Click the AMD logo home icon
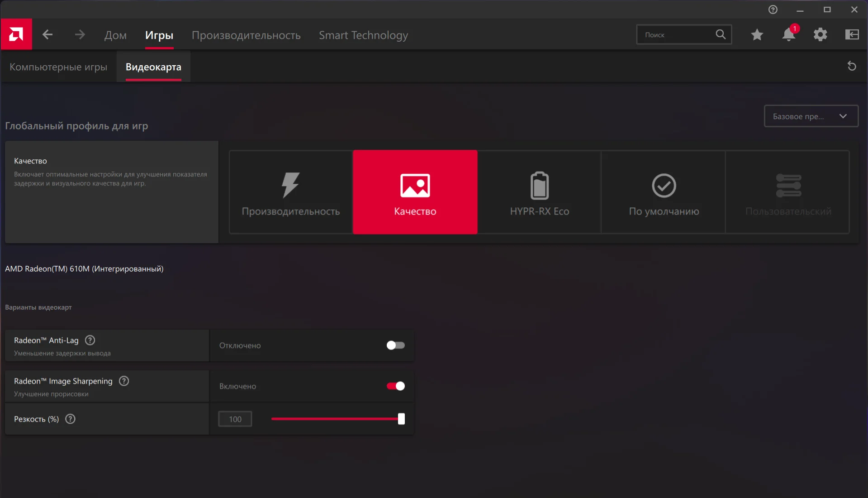This screenshot has width=868, height=498. pos(16,34)
